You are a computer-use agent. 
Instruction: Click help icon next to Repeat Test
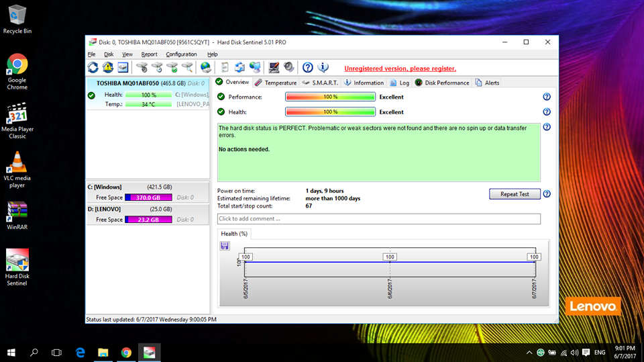coord(547,194)
